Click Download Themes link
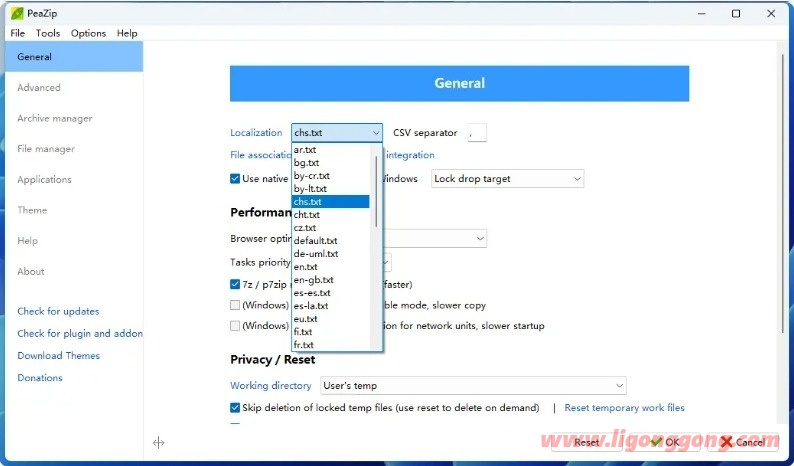 tap(59, 356)
